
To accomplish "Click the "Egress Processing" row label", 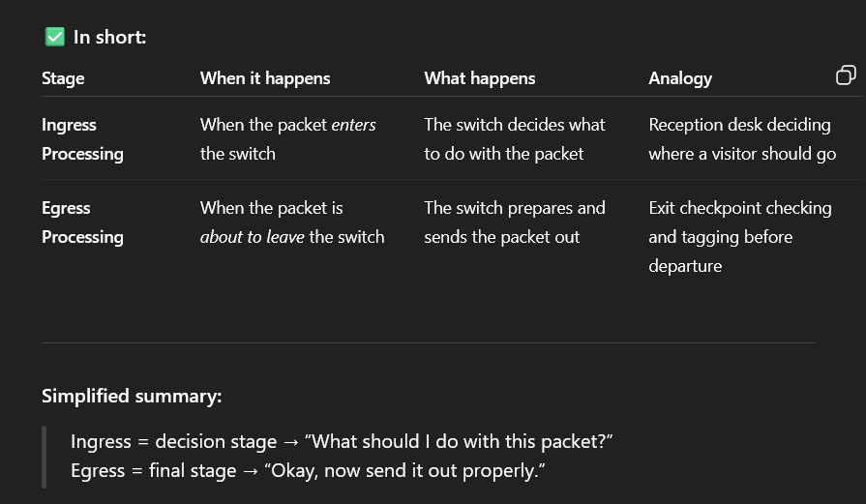I will pyautogui.click(x=82, y=222).
